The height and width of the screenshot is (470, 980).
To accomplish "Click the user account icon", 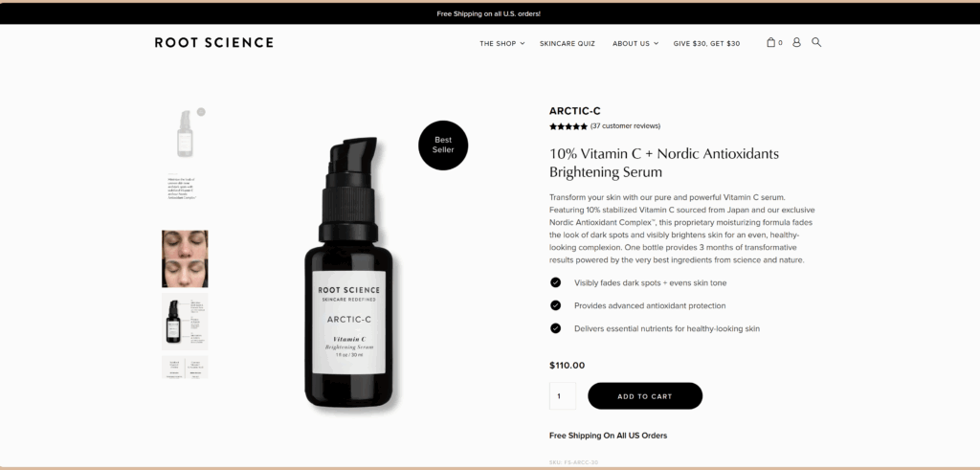I will point(796,42).
